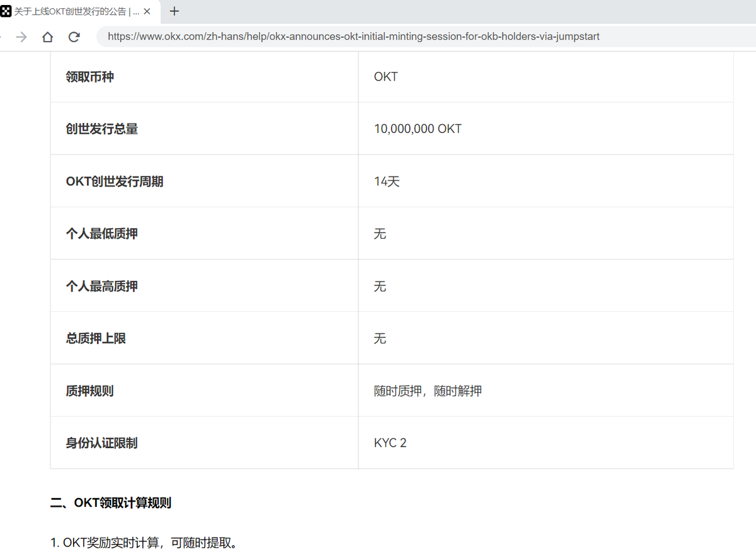Focus the okx.com URL address bar
The width and height of the screenshot is (756, 554).
coord(426,37)
